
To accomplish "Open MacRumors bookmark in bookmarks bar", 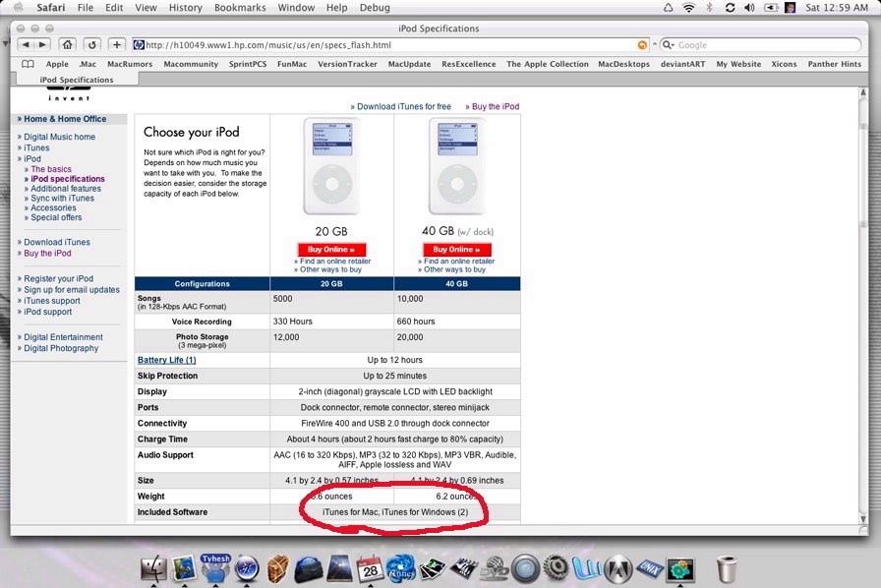I will pyautogui.click(x=130, y=64).
